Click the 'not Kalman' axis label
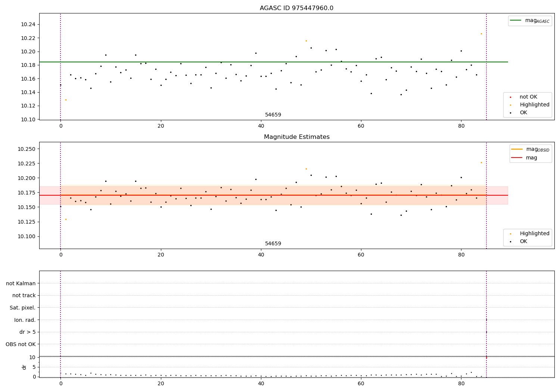This screenshot has width=560, height=392. (21, 283)
